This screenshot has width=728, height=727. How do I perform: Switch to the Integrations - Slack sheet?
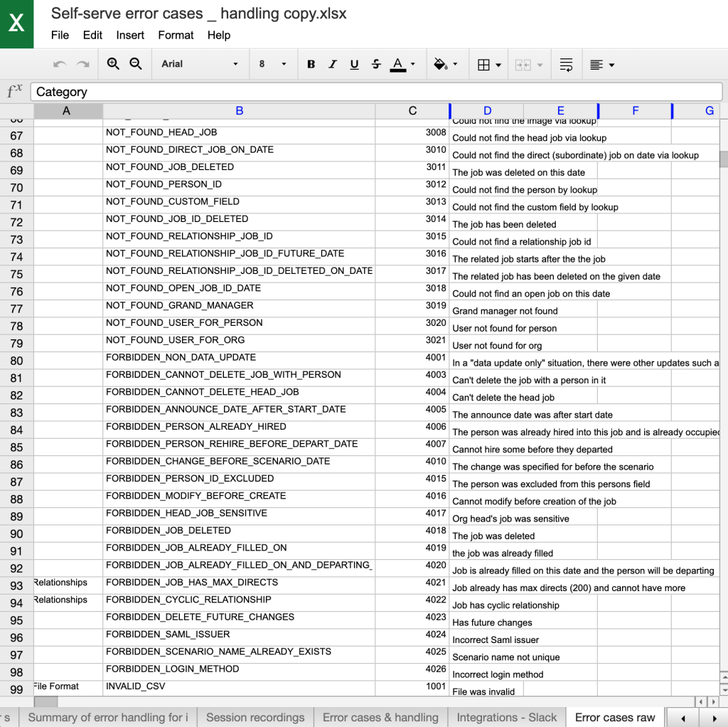point(506,718)
